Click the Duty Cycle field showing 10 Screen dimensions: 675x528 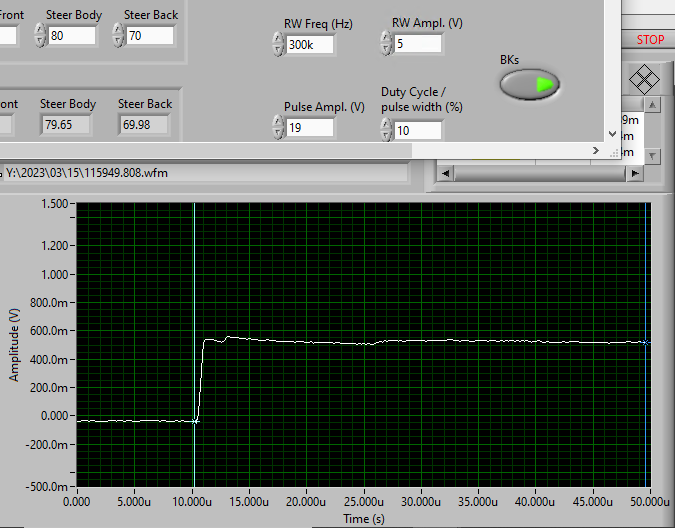point(418,130)
